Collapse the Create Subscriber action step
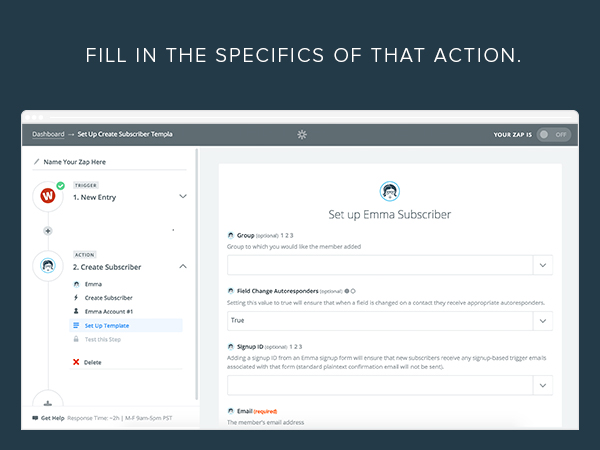 (183, 266)
